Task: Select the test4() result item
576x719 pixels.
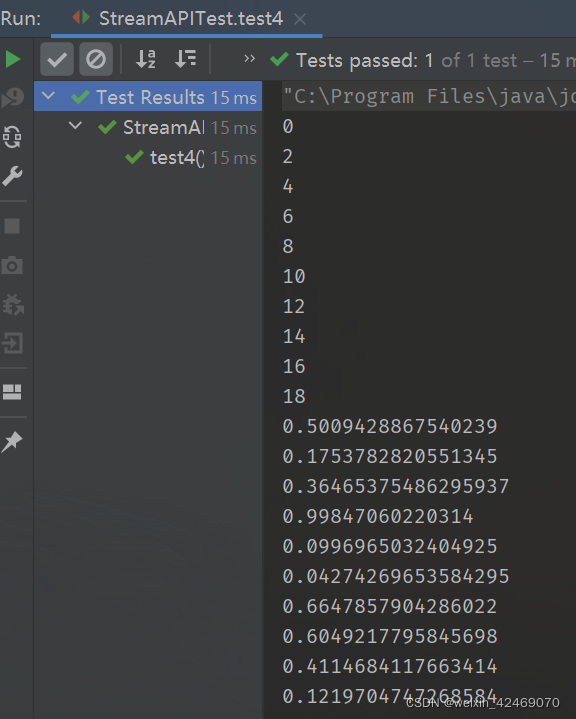Action: click(x=191, y=158)
